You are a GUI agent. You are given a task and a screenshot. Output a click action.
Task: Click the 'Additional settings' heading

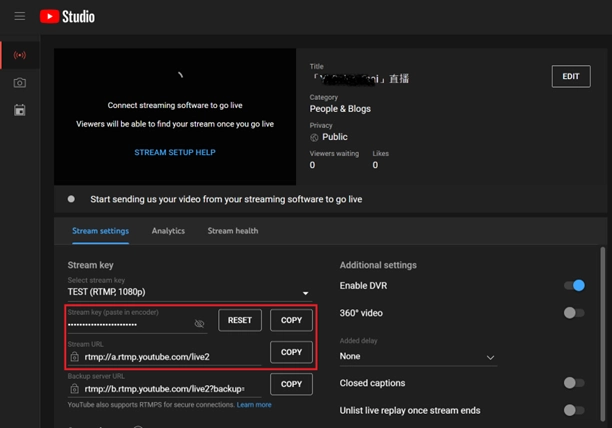(x=378, y=265)
